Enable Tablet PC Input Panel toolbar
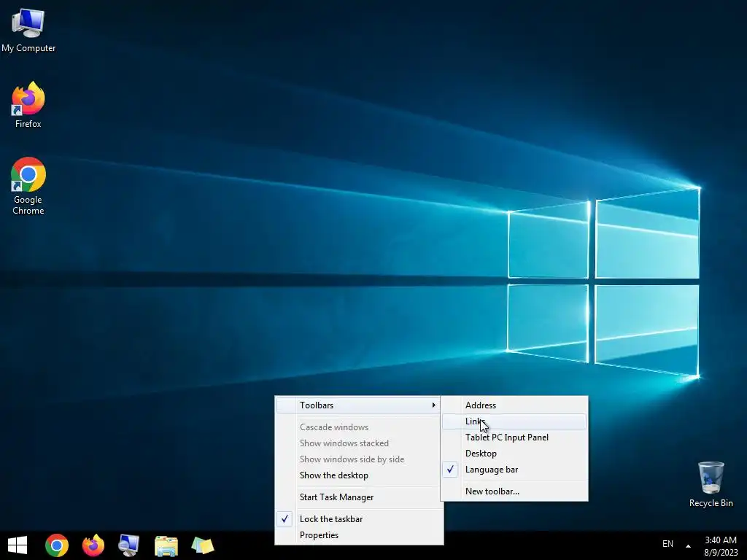 [514, 437]
